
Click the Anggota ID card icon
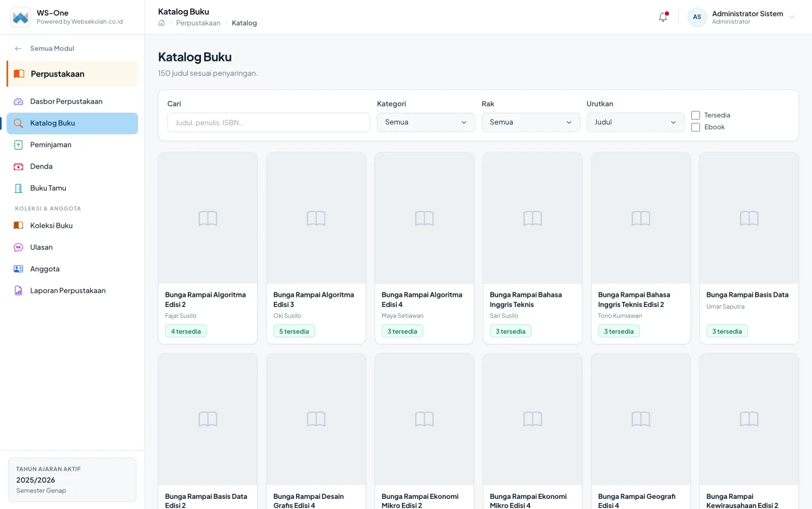18,269
